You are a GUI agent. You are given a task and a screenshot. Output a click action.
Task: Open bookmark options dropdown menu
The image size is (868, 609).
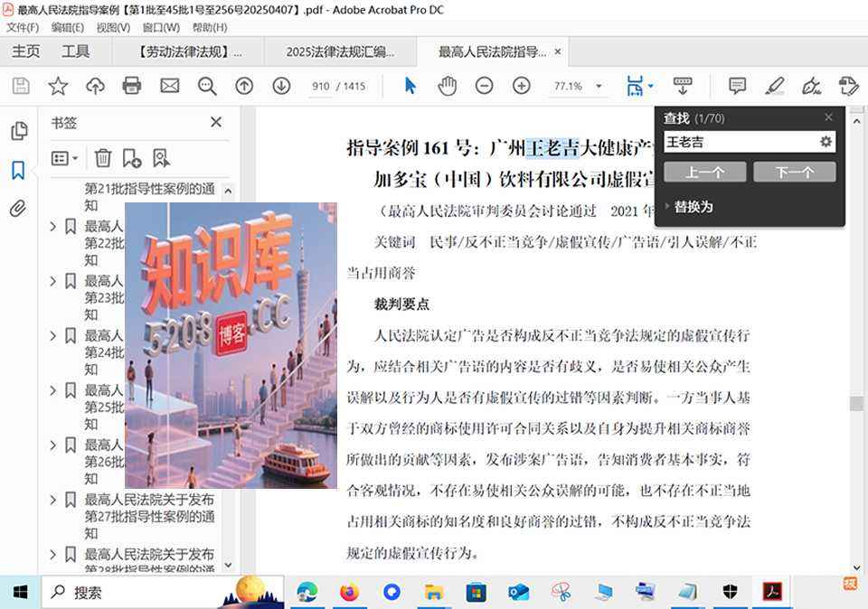65,158
